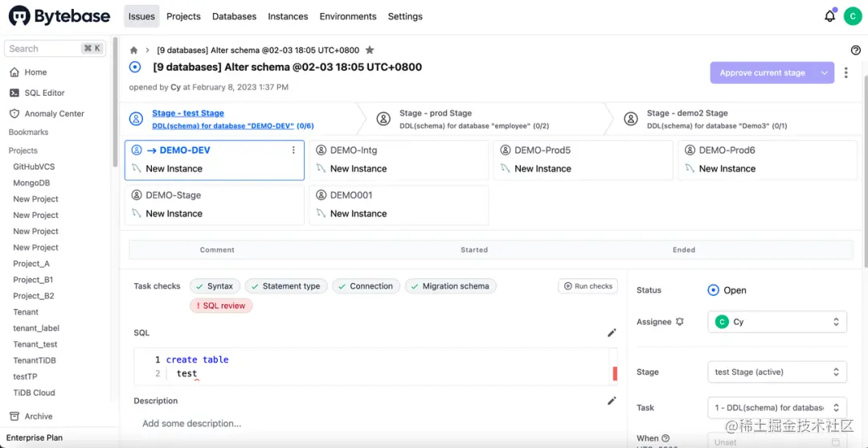Click Approve current stage button

click(762, 72)
